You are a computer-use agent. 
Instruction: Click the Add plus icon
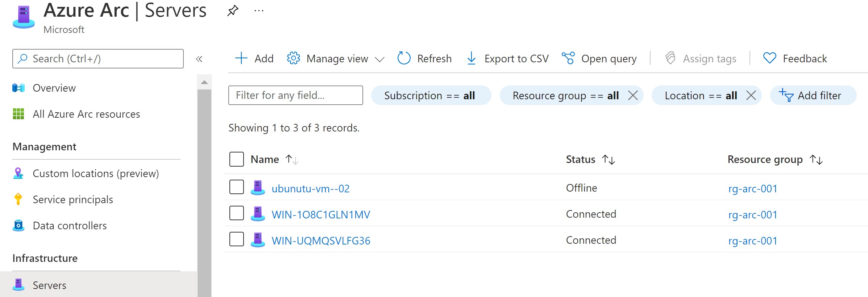241,58
